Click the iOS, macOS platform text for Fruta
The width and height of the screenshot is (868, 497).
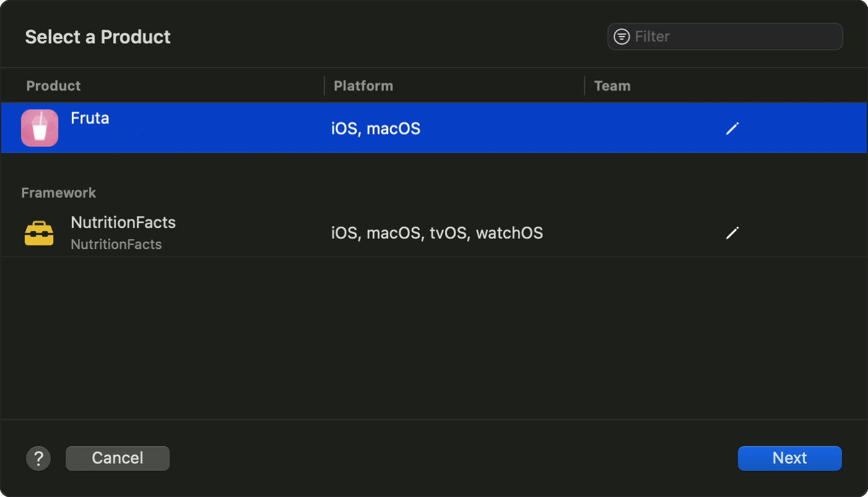point(376,129)
